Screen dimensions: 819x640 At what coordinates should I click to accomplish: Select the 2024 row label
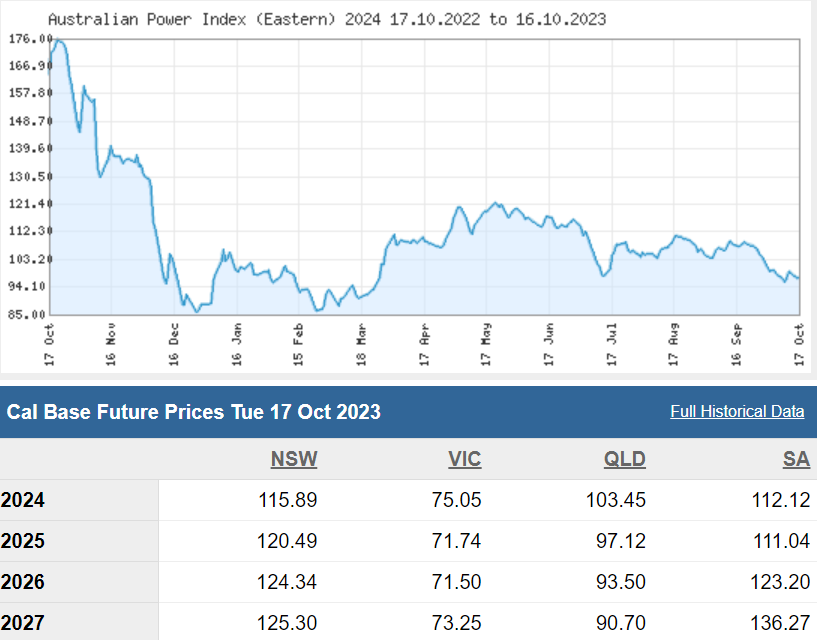[x=23, y=500]
